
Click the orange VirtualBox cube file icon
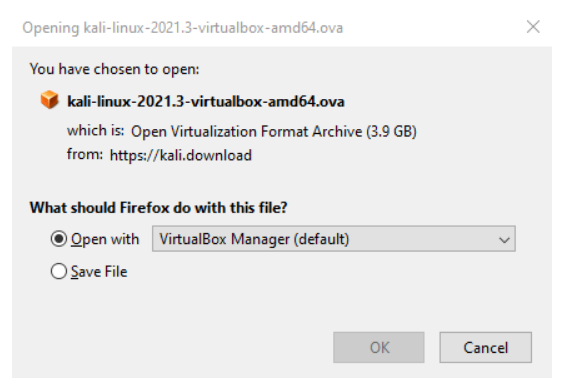click(x=49, y=100)
